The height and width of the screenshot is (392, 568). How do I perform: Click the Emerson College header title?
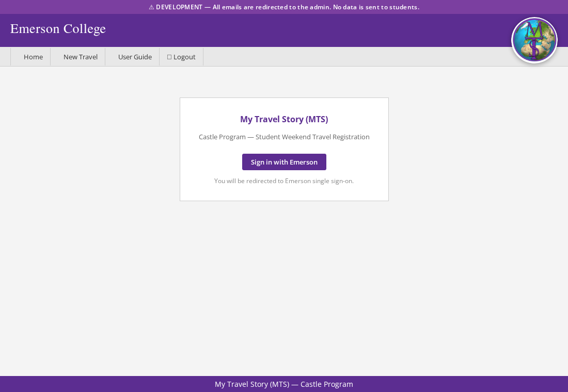58,29
